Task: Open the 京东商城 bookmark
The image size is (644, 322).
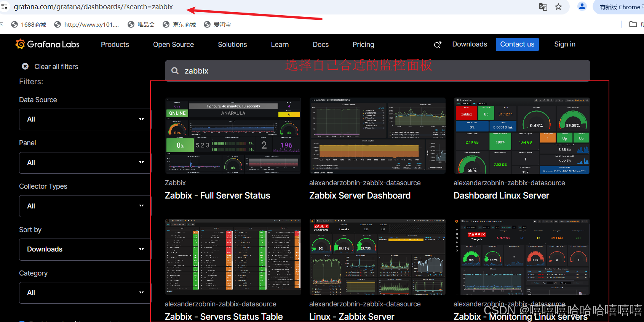Action: coord(179,24)
